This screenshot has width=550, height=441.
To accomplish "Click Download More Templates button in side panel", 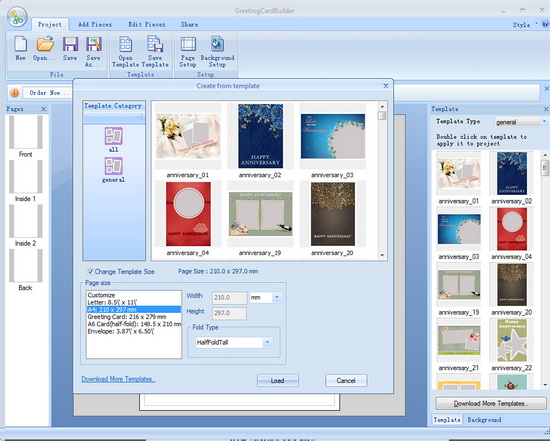I will [x=491, y=403].
